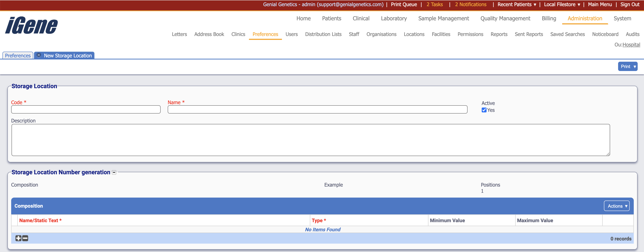Uncheck the Active Yes checkbox
644x252 pixels.
pyautogui.click(x=484, y=110)
